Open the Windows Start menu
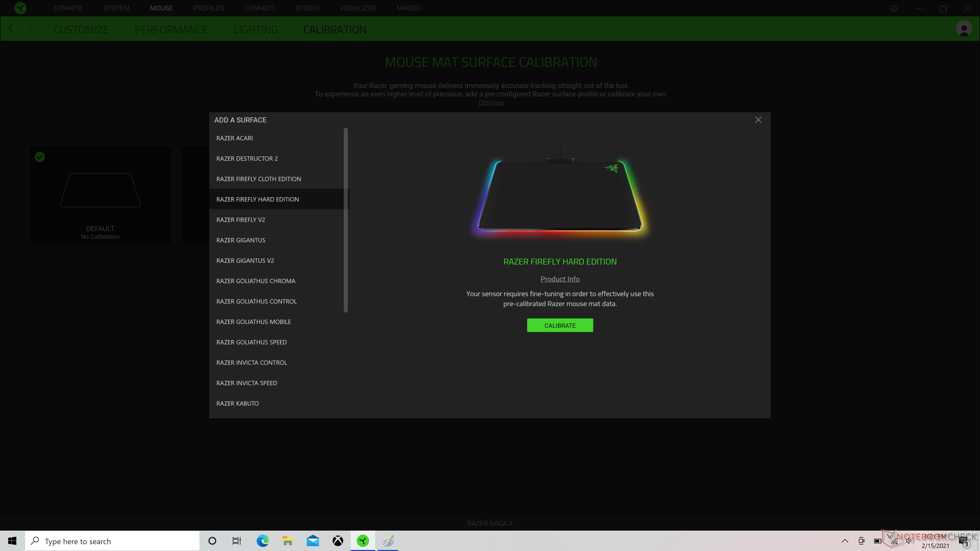The image size is (980, 551). click(x=12, y=541)
